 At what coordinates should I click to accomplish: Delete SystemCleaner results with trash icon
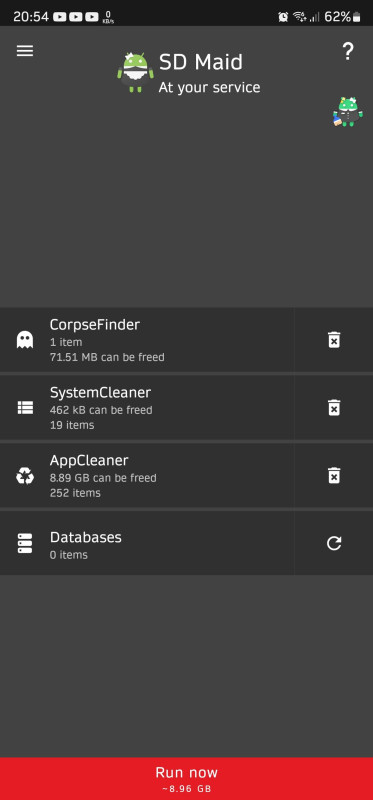[x=334, y=408]
